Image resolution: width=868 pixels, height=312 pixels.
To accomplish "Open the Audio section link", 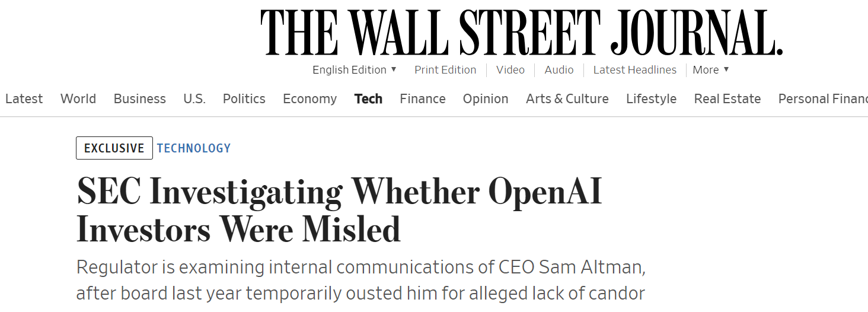I will pyautogui.click(x=559, y=70).
